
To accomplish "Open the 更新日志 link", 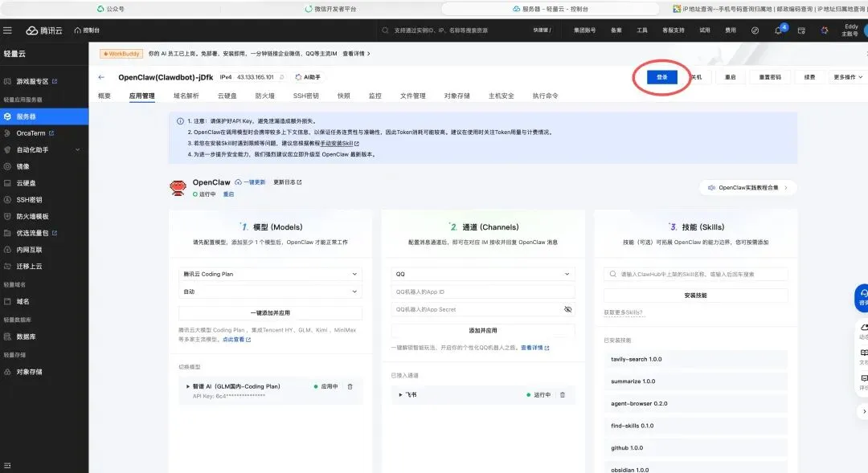I will (x=287, y=182).
